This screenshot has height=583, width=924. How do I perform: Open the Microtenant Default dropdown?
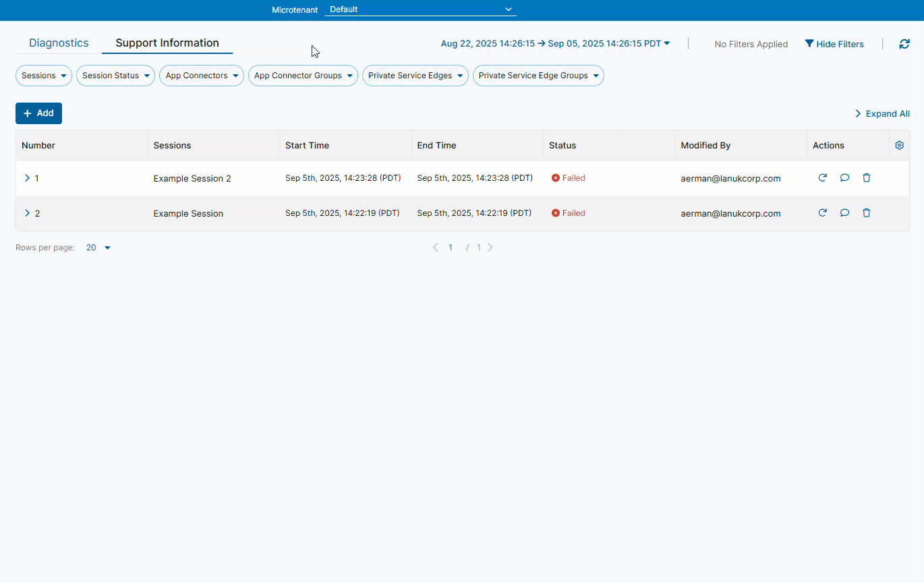(x=420, y=9)
